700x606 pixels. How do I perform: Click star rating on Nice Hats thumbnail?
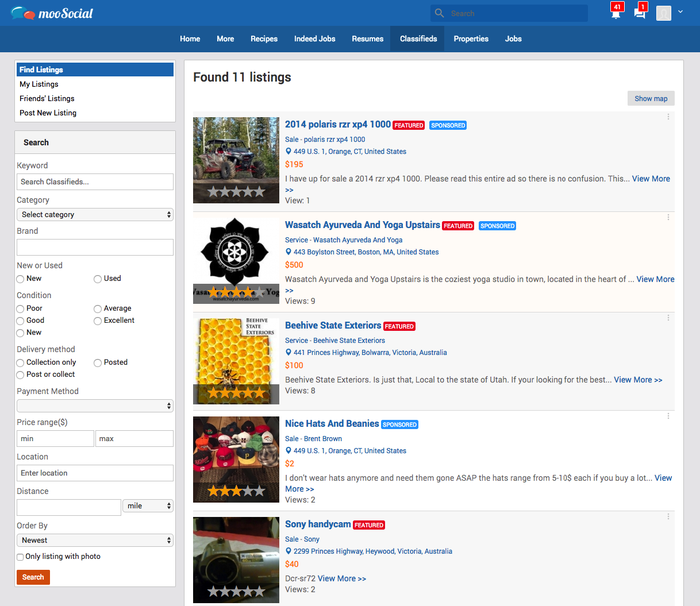(x=236, y=491)
